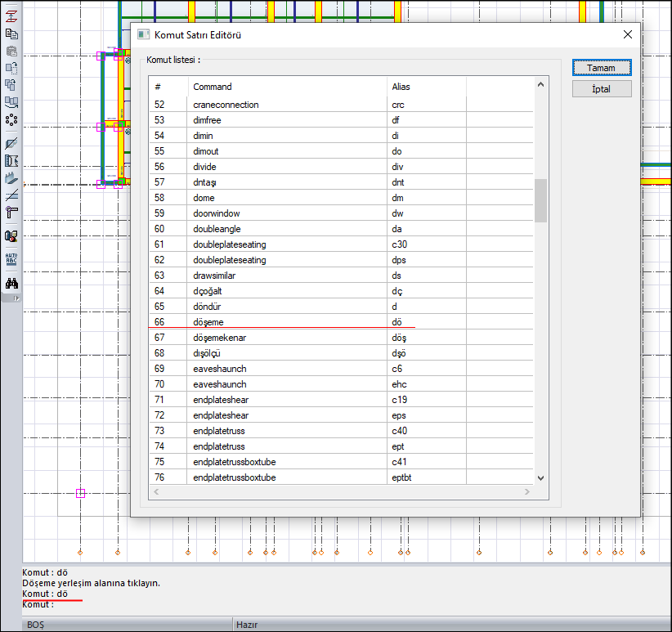Viewport: 672px width, 632px height.
Task: Select the circular array dots tool
Action: click(11, 120)
